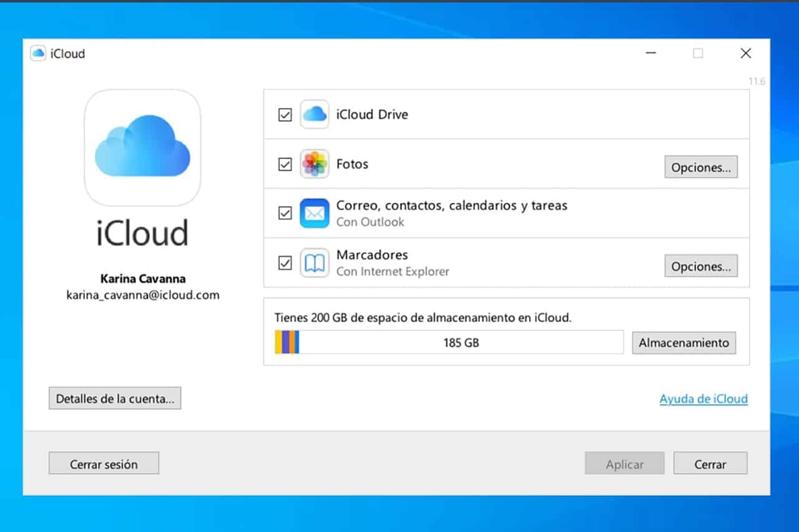The width and height of the screenshot is (799, 532).
Task: Open the Ayuda de iCloud link
Action: point(703,399)
